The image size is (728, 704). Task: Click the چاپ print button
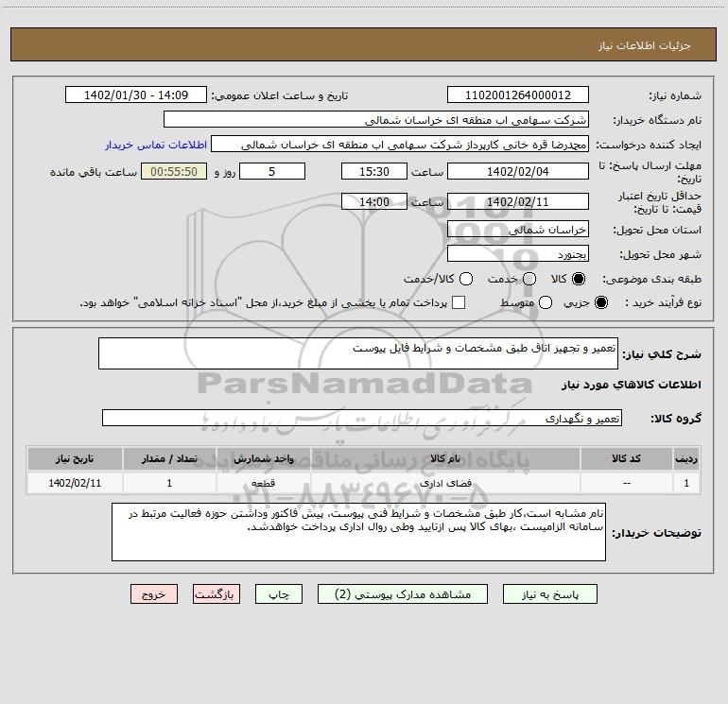coord(279,594)
